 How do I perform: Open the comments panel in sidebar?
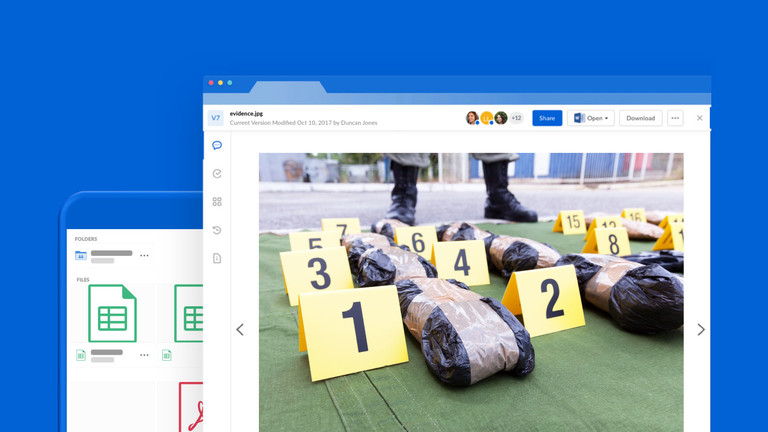217,146
